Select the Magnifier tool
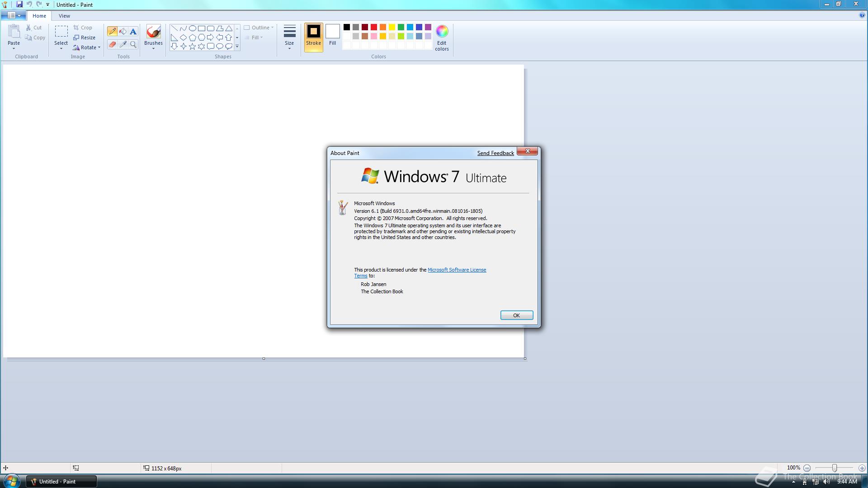 pos(133,44)
